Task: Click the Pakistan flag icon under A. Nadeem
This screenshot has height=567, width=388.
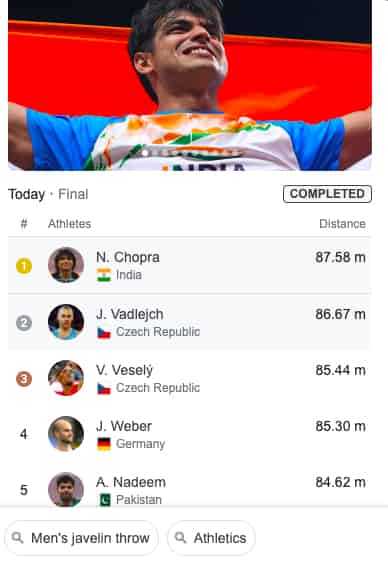Action: click(x=105, y=500)
